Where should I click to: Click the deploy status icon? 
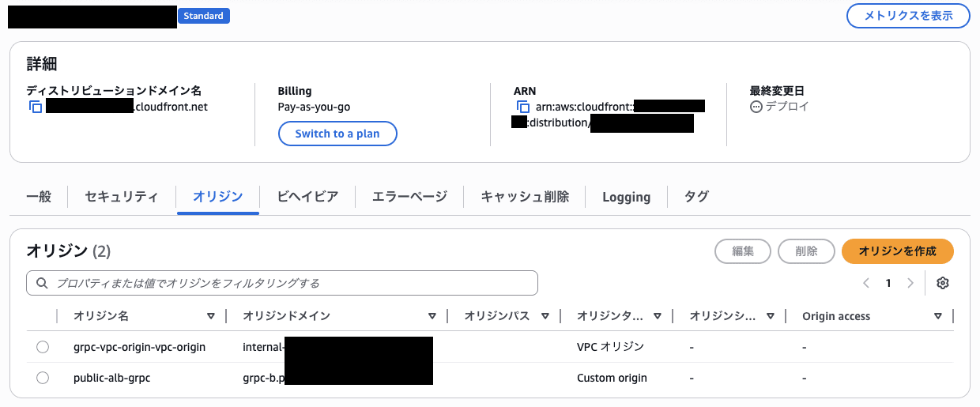click(756, 107)
